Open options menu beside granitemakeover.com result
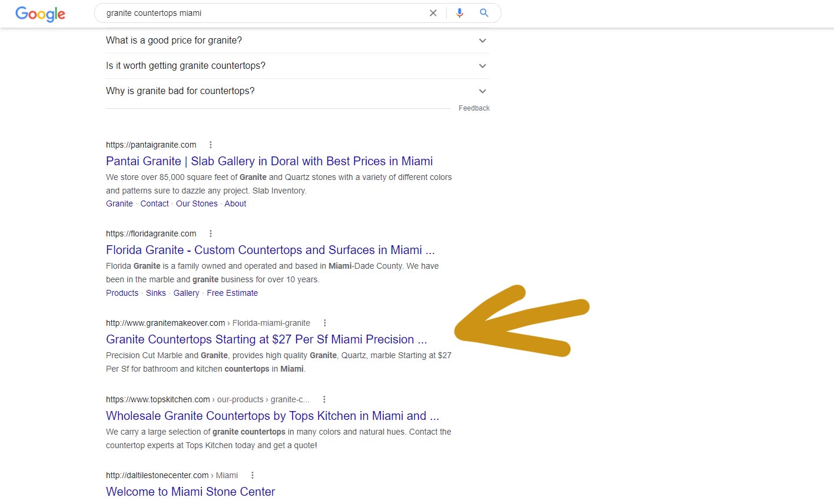The width and height of the screenshot is (834, 504). coord(325,323)
